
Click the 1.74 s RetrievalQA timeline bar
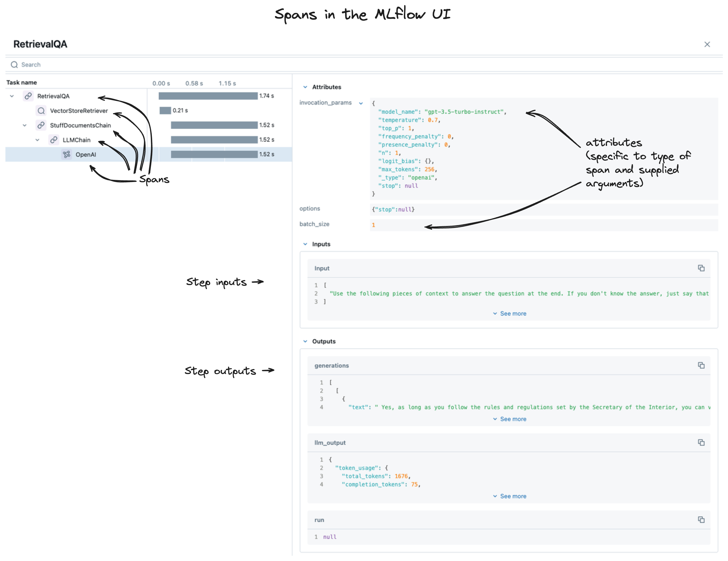[208, 96]
